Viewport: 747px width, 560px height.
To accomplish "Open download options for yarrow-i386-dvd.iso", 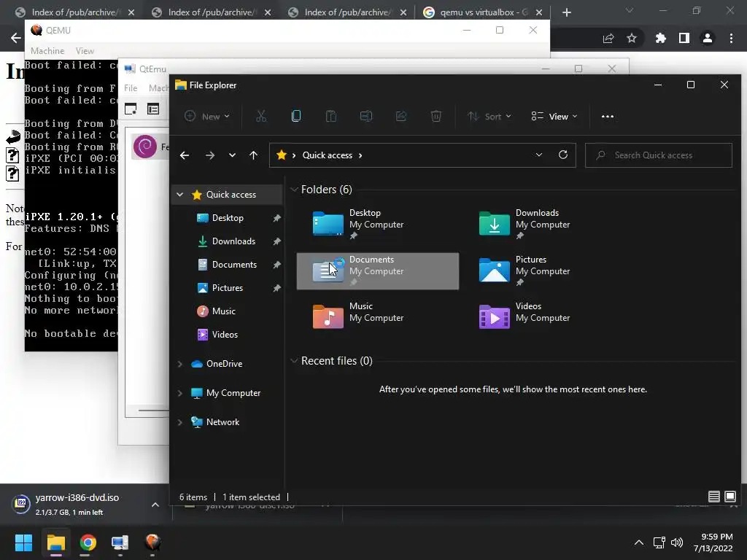I will coord(155,505).
